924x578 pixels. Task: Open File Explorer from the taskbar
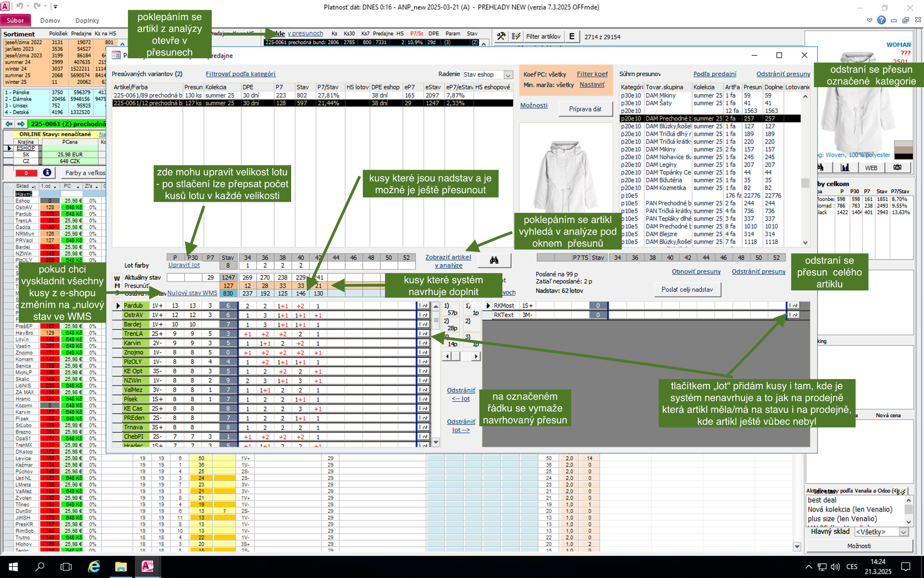tap(120, 566)
